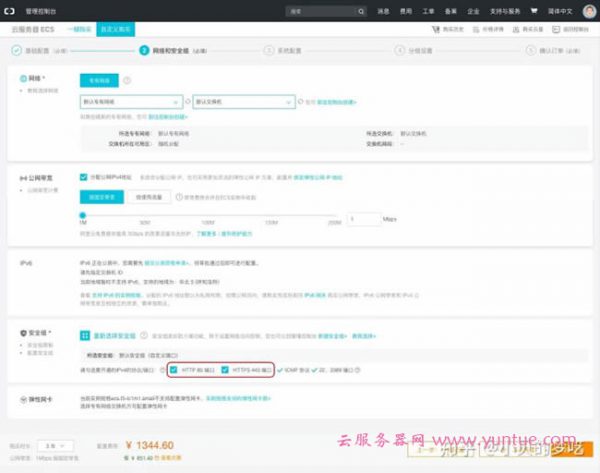Click the help question mark next to 专有网络
The image size is (600, 473).
pyautogui.click(x=127, y=80)
